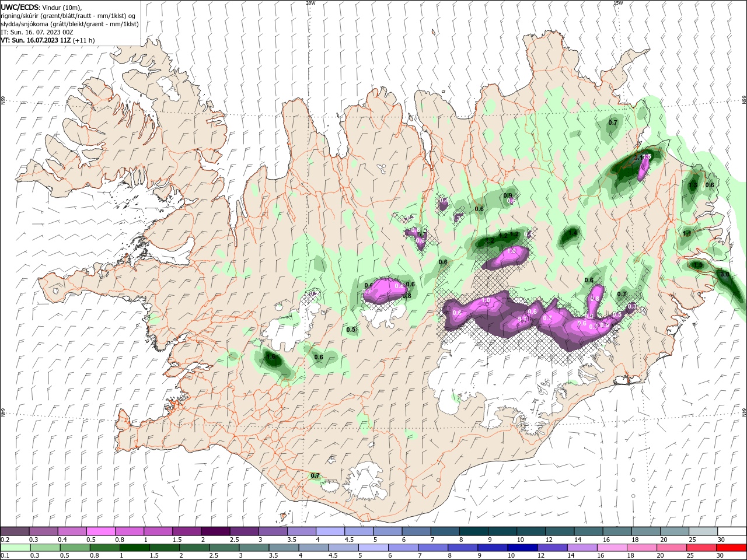This screenshot has height=560, width=747.
Task: Click the 'VT: Sun. 16.07.2023 11Z (+11 h)' line
Action: (x=48, y=40)
